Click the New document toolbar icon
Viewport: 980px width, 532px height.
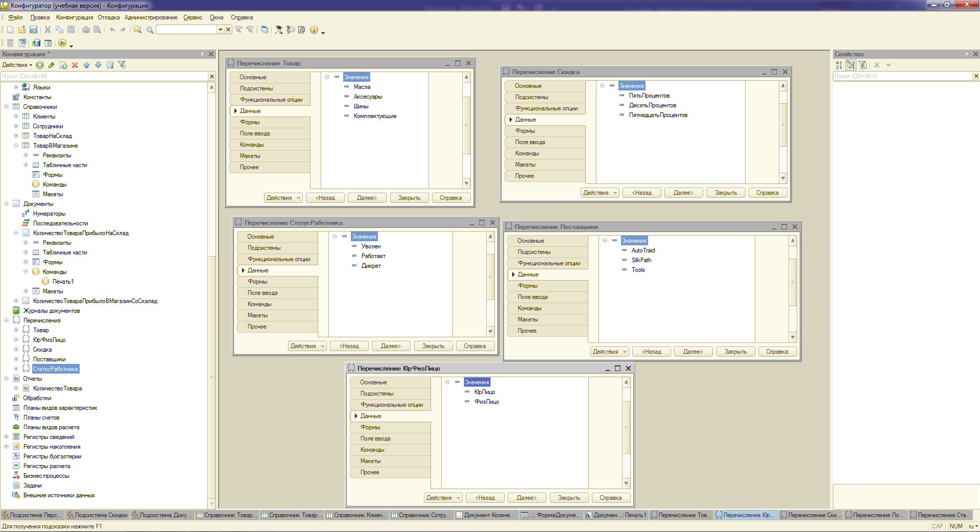point(10,30)
